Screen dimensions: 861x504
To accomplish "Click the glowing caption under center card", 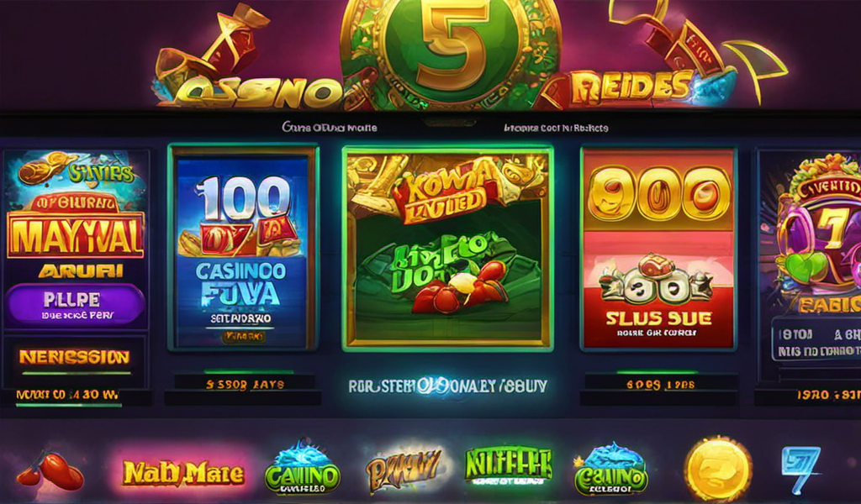I will tap(447, 386).
